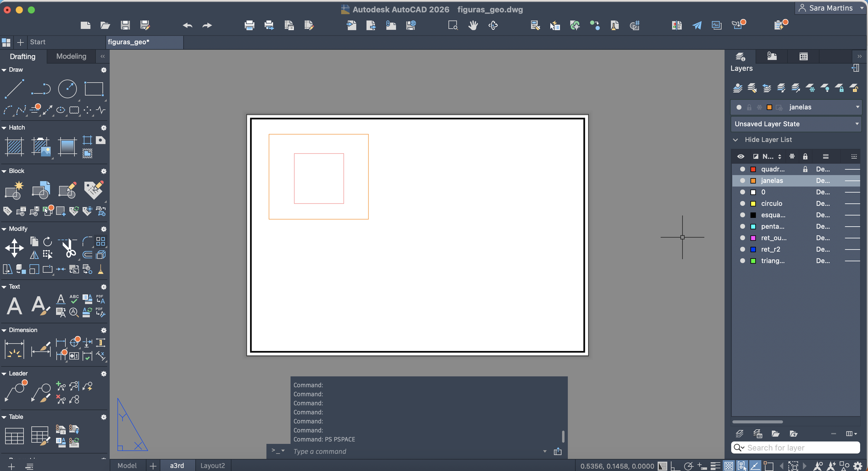
Task: Open the Unsaved Layer State dropdown
Action: (857, 124)
